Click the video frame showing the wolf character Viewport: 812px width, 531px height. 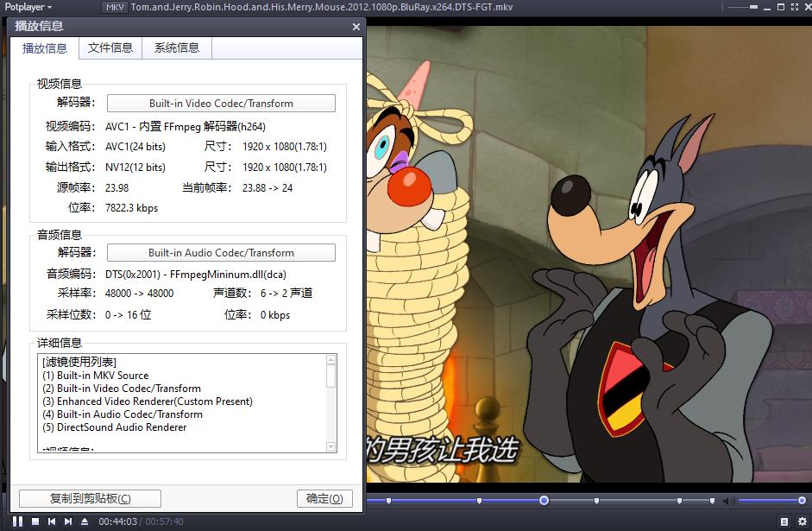tap(589, 254)
